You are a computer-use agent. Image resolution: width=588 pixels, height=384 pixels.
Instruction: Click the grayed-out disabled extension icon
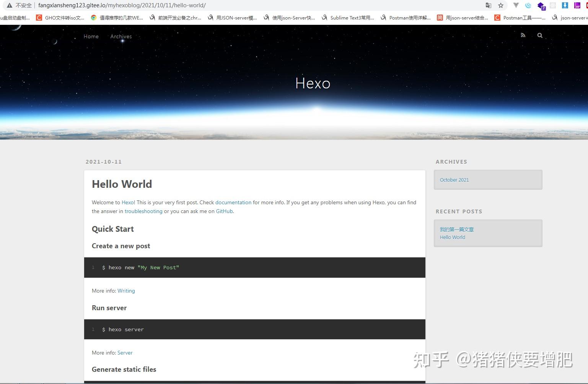552,5
